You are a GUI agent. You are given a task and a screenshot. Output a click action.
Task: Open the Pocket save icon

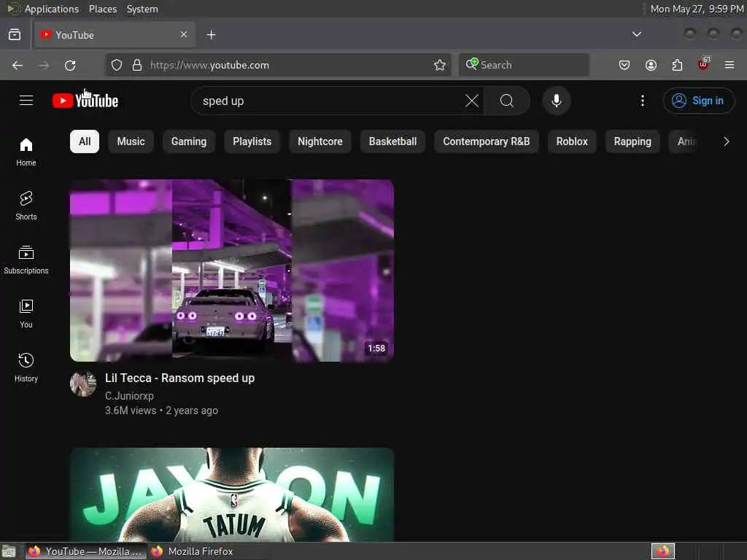(x=624, y=65)
